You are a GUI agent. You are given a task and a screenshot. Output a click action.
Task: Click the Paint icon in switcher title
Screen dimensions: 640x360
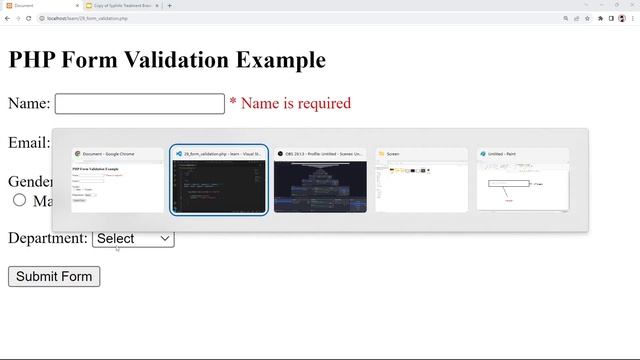[483, 154]
